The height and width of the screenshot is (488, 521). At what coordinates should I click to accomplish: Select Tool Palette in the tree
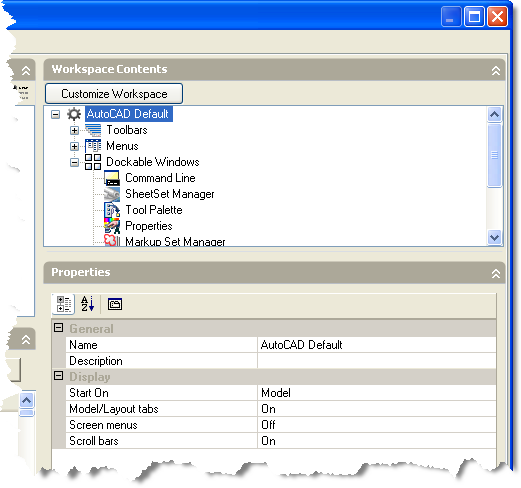pyautogui.click(x=154, y=210)
